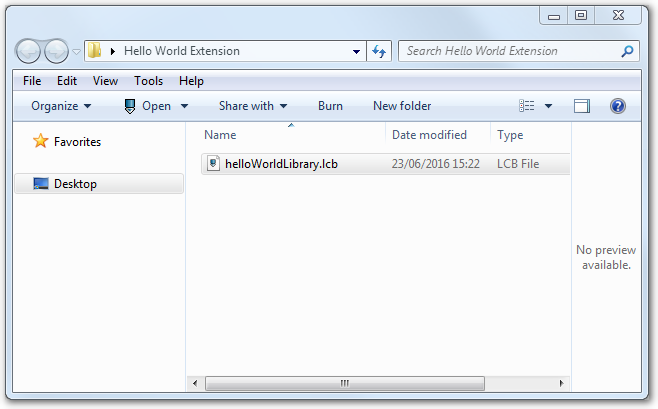Open the Organize dropdown menu
Viewport: 658px width, 409px height.
click(61, 106)
